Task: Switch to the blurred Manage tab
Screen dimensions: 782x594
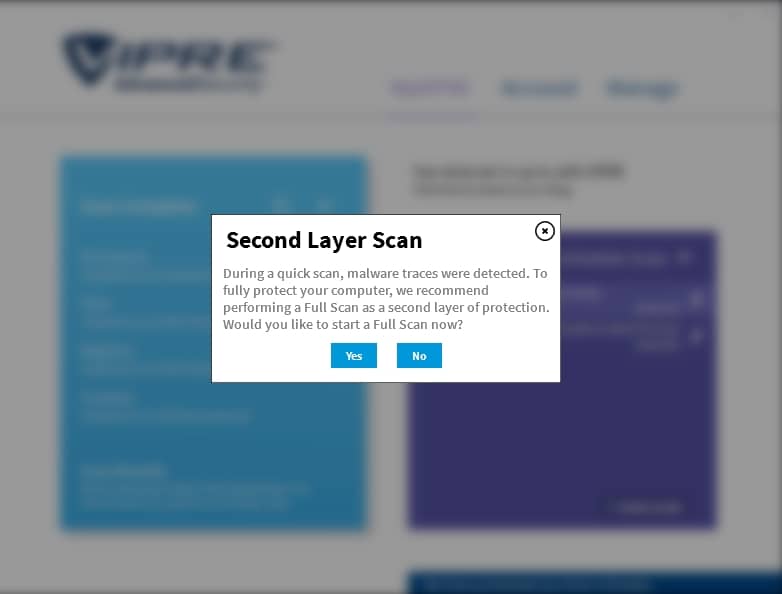Action: 643,89
